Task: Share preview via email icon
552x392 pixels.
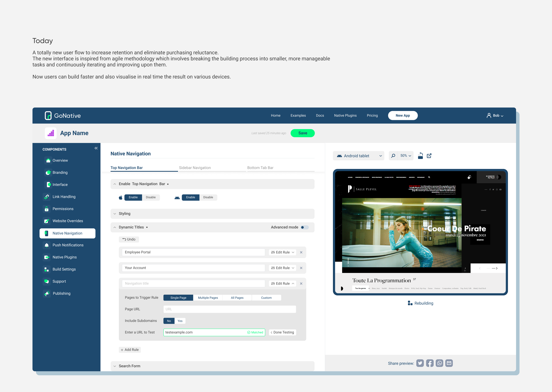Action: tap(449, 363)
